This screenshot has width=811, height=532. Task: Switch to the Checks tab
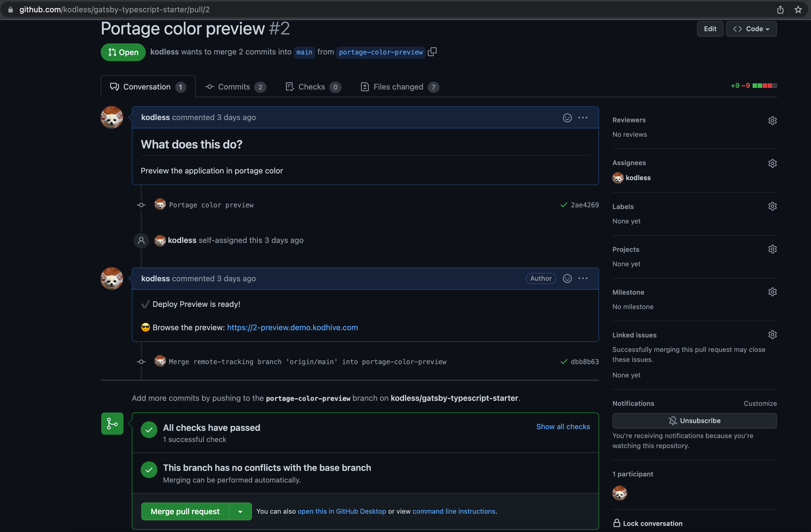coord(313,87)
